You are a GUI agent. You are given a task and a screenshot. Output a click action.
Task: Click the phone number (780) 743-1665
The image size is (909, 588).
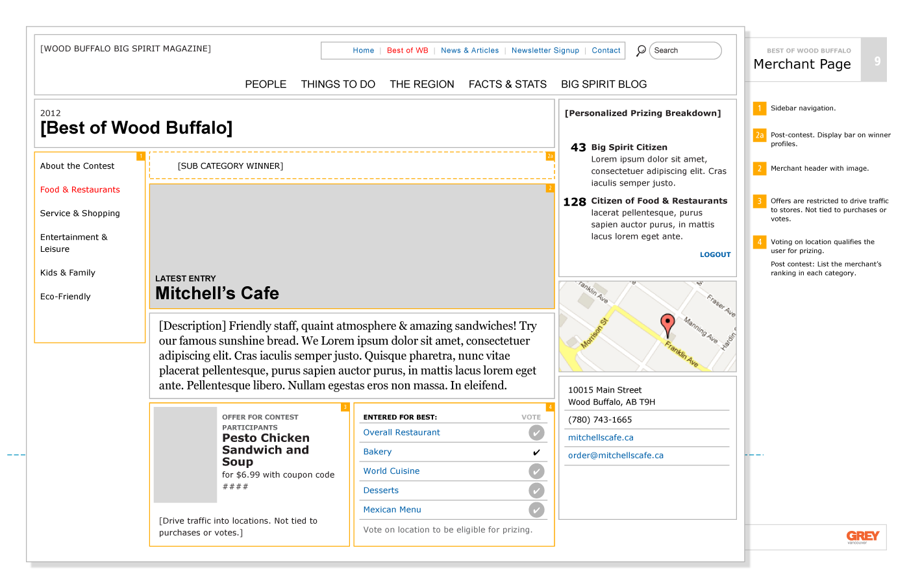[600, 420]
